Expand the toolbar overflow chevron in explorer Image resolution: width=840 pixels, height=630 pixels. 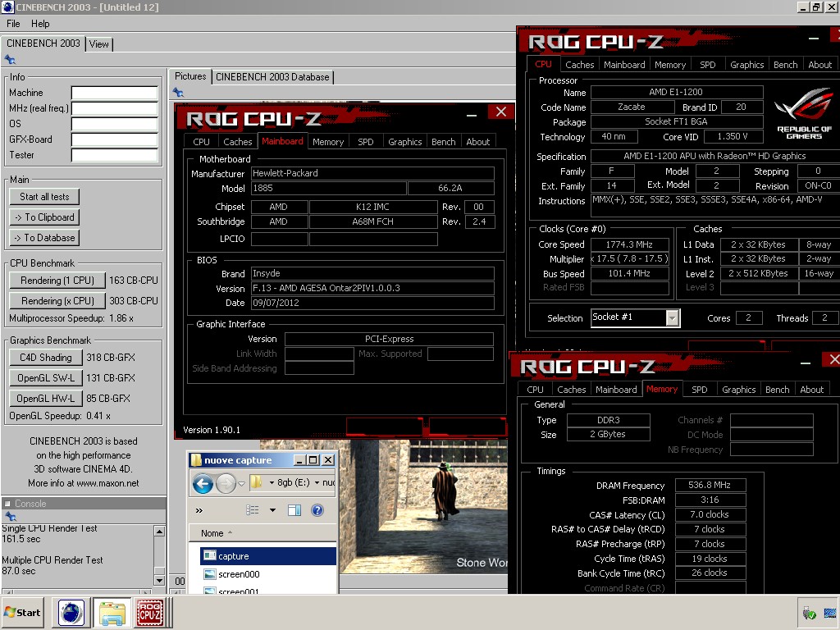[x=199, y=510]
